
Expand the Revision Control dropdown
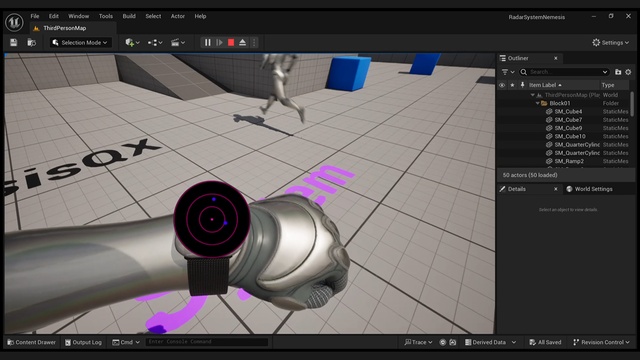click(x=601, y=342)
